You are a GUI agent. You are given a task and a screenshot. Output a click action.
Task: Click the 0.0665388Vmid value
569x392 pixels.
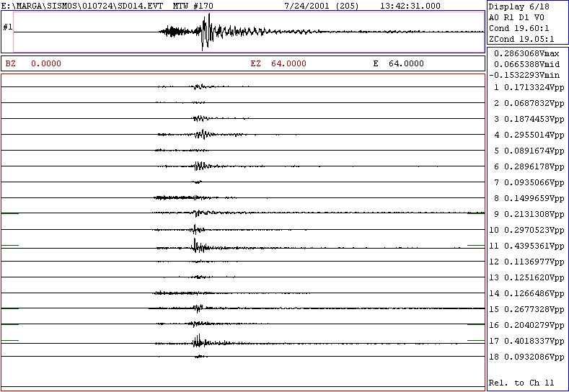[526, 65]
